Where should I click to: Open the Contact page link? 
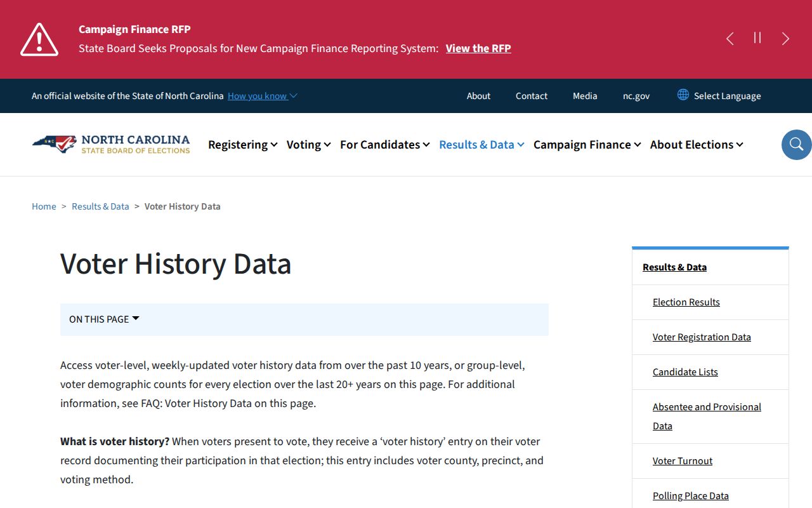coord(532,96)
